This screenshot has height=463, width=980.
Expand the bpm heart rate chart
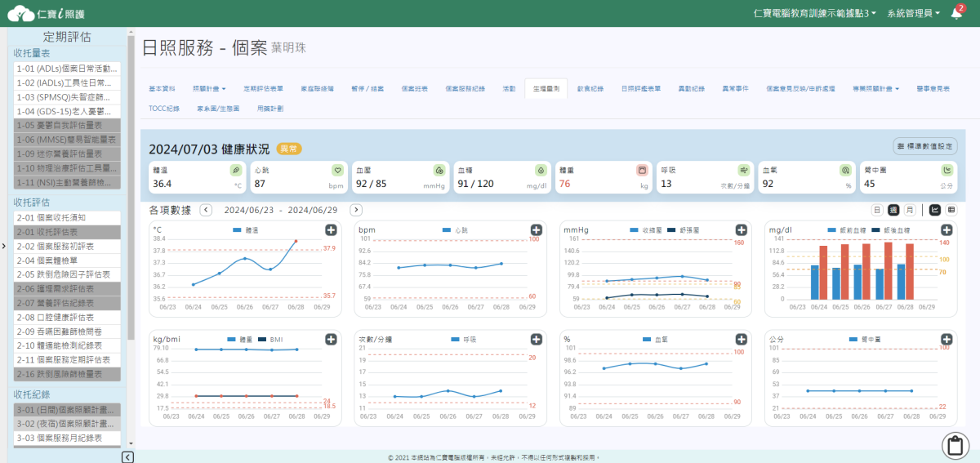536,230
